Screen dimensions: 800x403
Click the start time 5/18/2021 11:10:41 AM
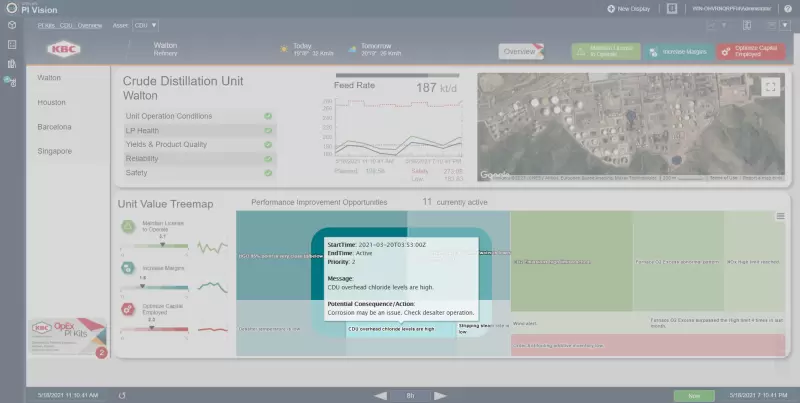click(68, 395)
